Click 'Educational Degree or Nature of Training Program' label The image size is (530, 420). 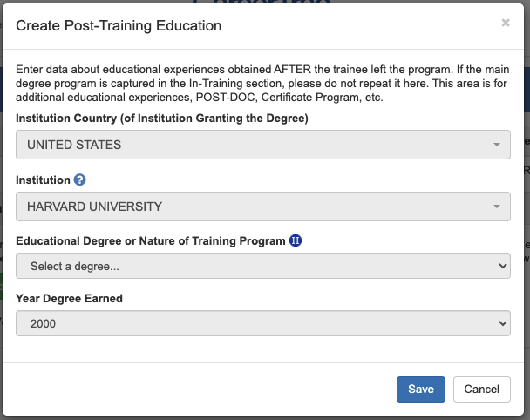coord(151,240)
